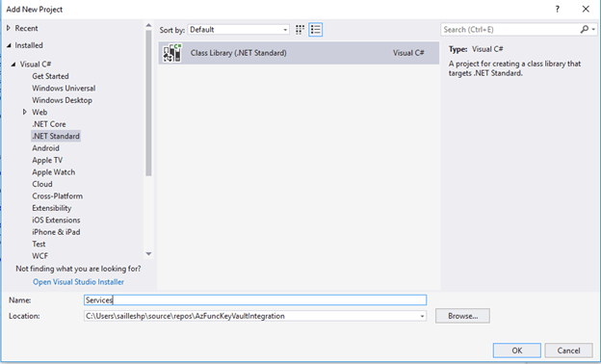Select iOS Extensions category

coord(56,220)
